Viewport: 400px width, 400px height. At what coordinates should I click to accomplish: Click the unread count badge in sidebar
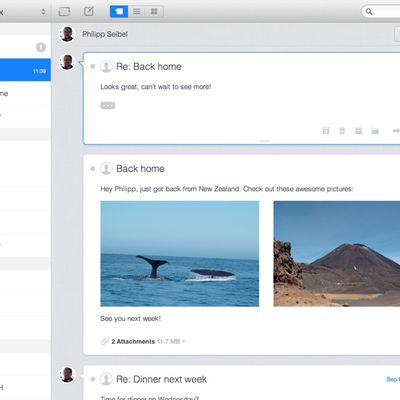(41, 47)
